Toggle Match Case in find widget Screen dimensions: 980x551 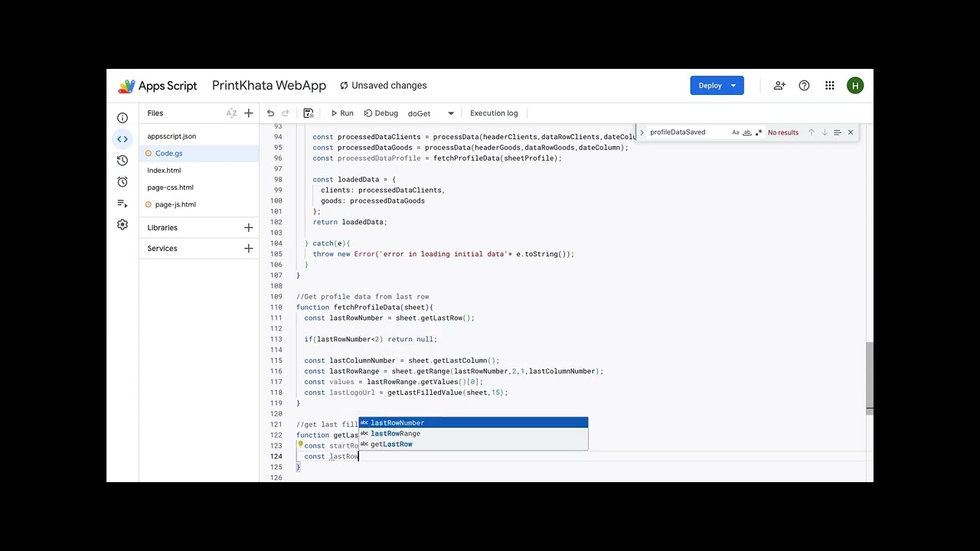(x=736, y=132)
